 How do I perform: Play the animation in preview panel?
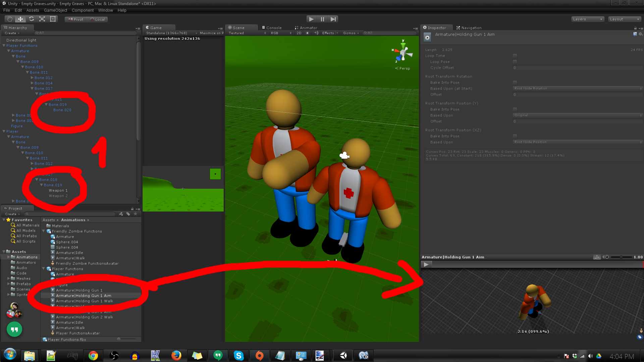426,264
